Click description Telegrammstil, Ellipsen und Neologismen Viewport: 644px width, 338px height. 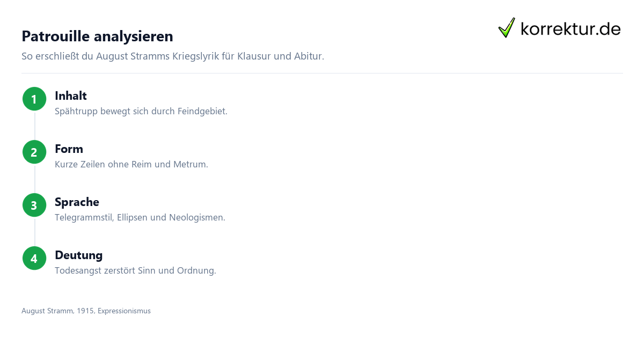pyautogui.click(x=140, y=218)
